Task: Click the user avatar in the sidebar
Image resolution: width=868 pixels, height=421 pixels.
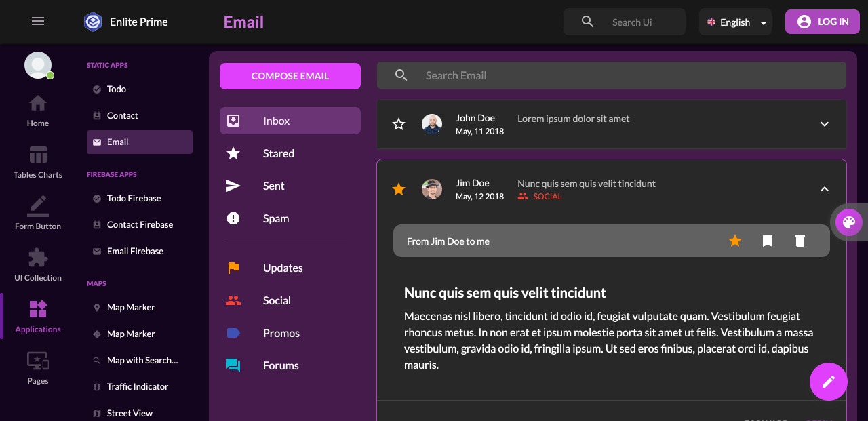Action: [38, 65]
